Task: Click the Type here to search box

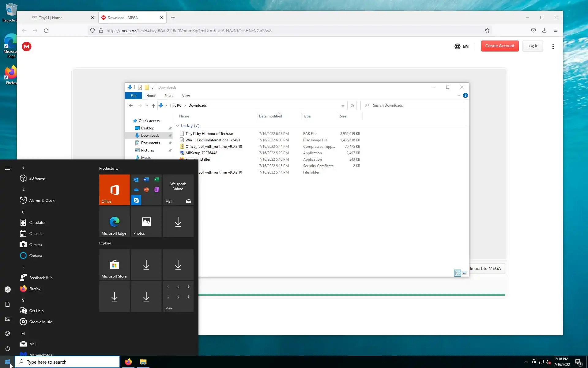Action: (x=67, y=362)
